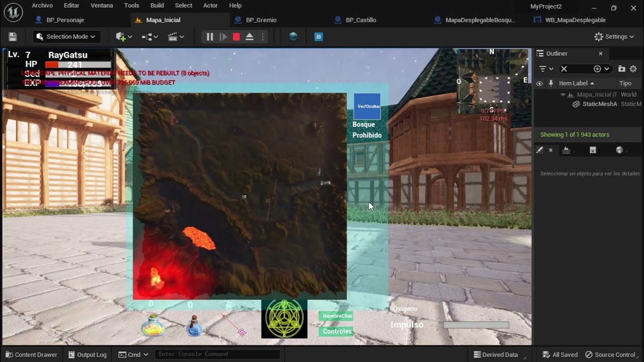The width and height of the screenshot is (644, 362).
Task: Create a new folder in the Outliner
Action: click(622, 69)
